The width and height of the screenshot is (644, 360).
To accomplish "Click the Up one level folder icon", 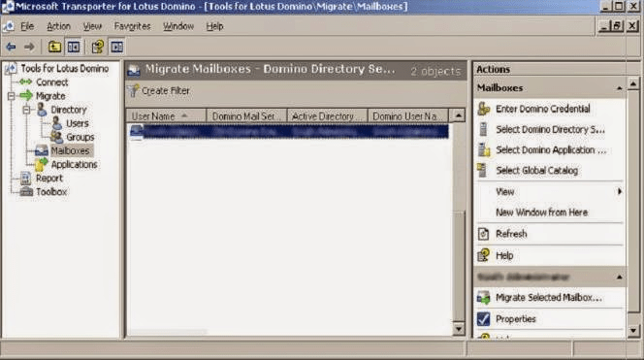I will (x=54, y=47).
